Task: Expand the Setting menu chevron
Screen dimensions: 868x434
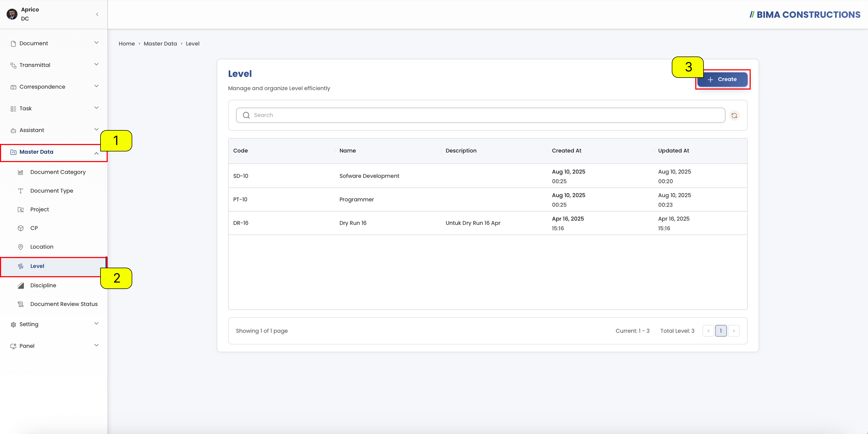Action: [x=96, y=323]
